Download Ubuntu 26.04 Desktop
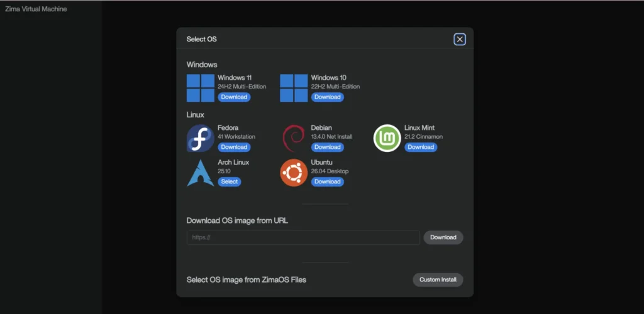The width and height of the screenshot is (644, 314). coord(327,181)
